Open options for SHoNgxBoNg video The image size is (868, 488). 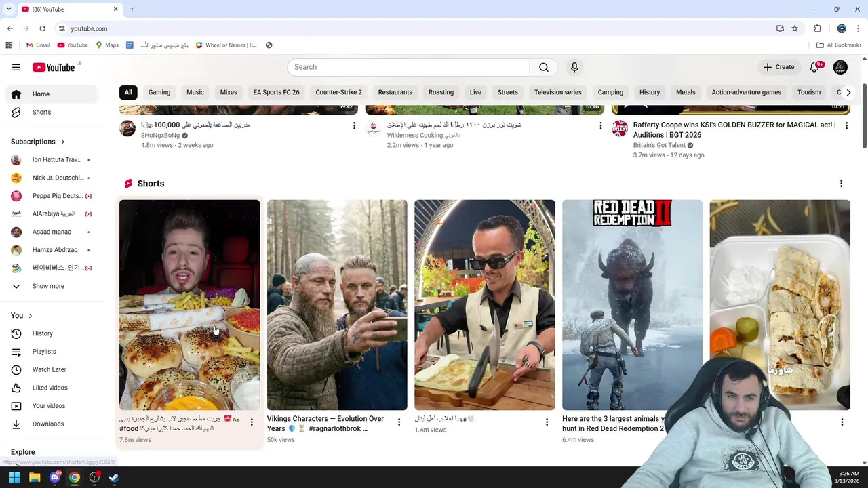coord(354,125)
